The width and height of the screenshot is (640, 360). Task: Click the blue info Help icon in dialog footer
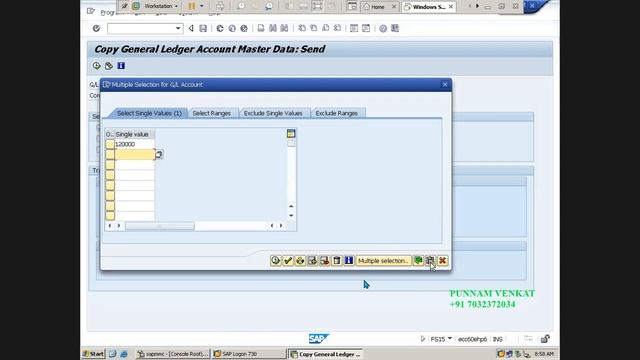pos(349,260)
